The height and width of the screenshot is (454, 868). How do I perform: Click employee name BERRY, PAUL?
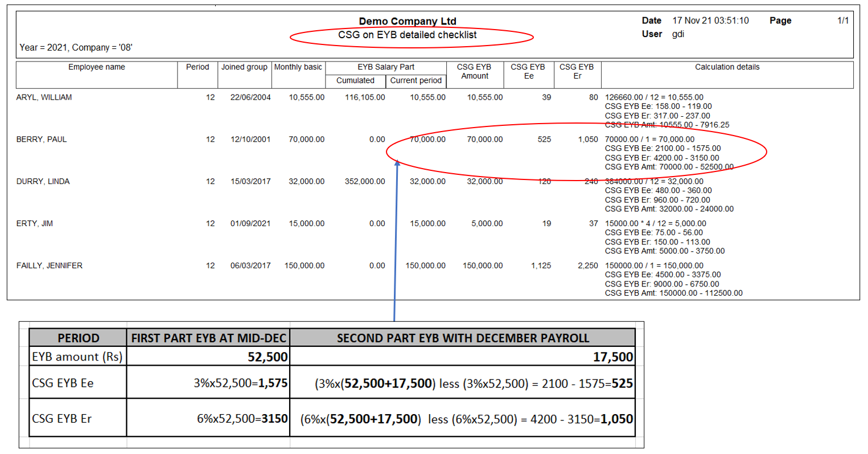[x=42, y=140]
